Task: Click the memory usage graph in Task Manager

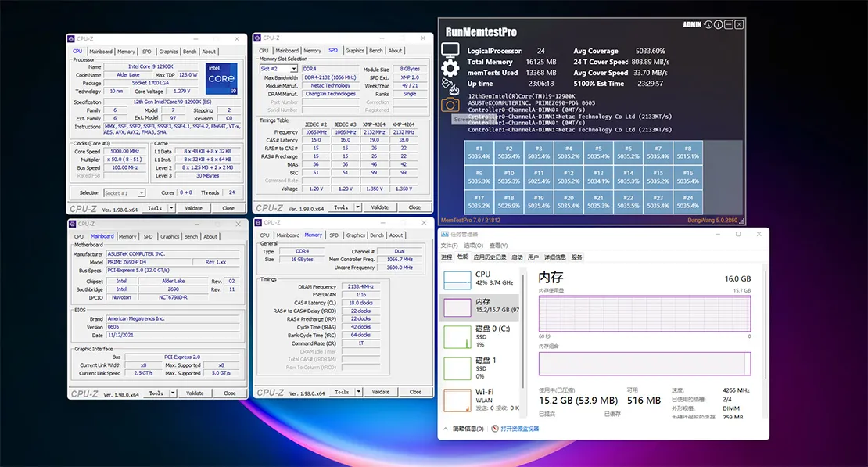Action: pyautogui.click(x=645, y=313)
